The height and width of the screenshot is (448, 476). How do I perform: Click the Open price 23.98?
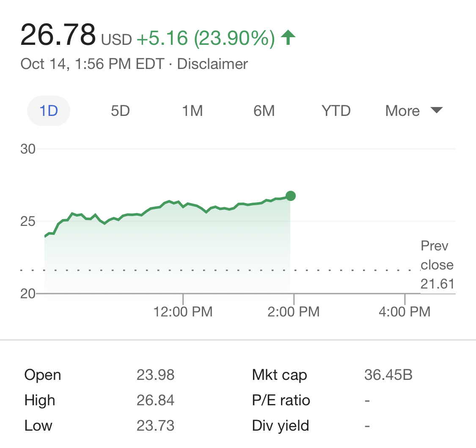coord(155,375)
